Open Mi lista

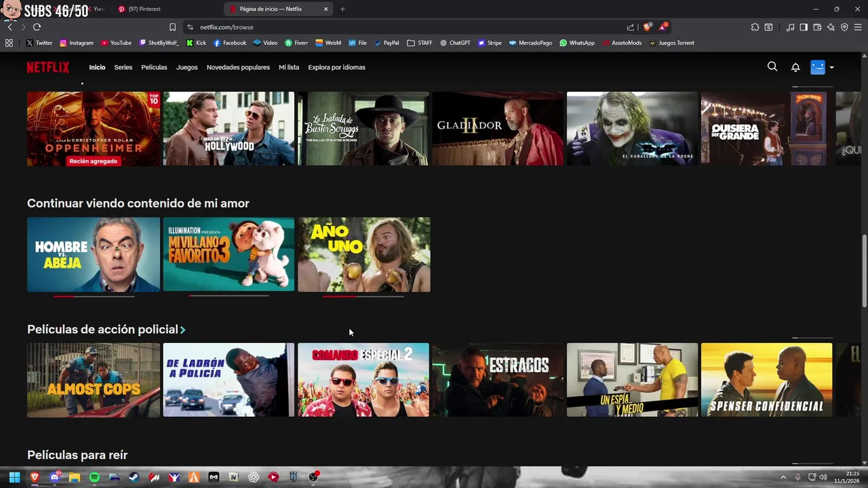point(289,67)
